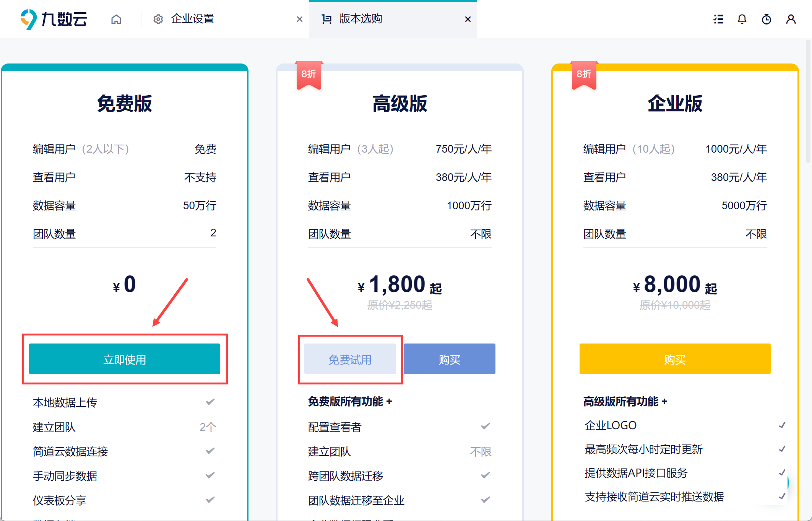Click the 8折 badge on 高级版
The image size is (812, 521).
[309, 74]
